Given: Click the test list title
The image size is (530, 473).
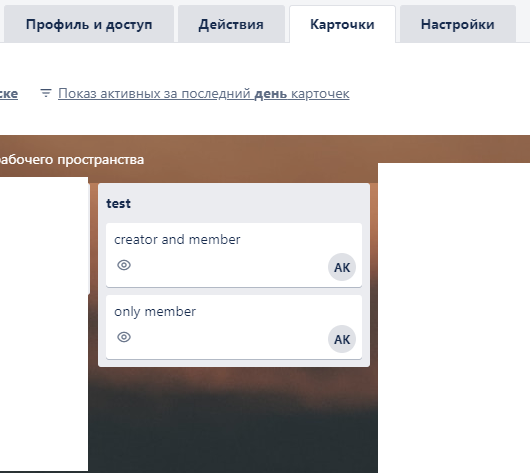Looking at the screenshot, I should click(x=118, y=204).
